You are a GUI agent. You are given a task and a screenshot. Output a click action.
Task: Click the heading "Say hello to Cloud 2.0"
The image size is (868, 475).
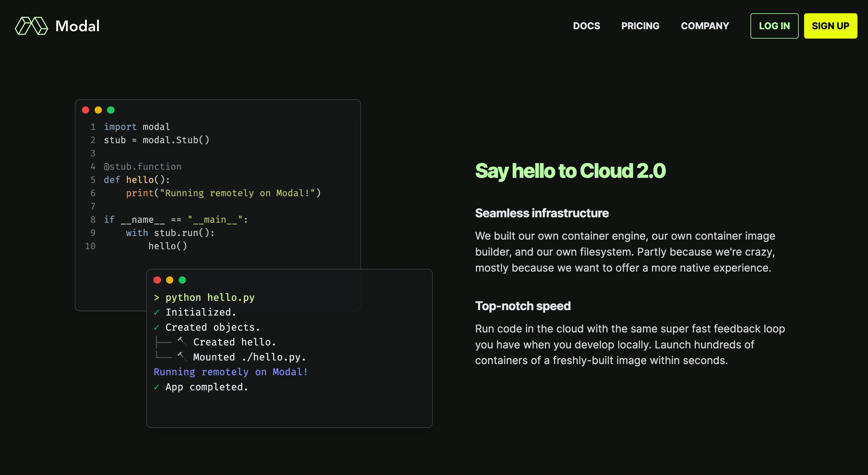pos(571,171)
